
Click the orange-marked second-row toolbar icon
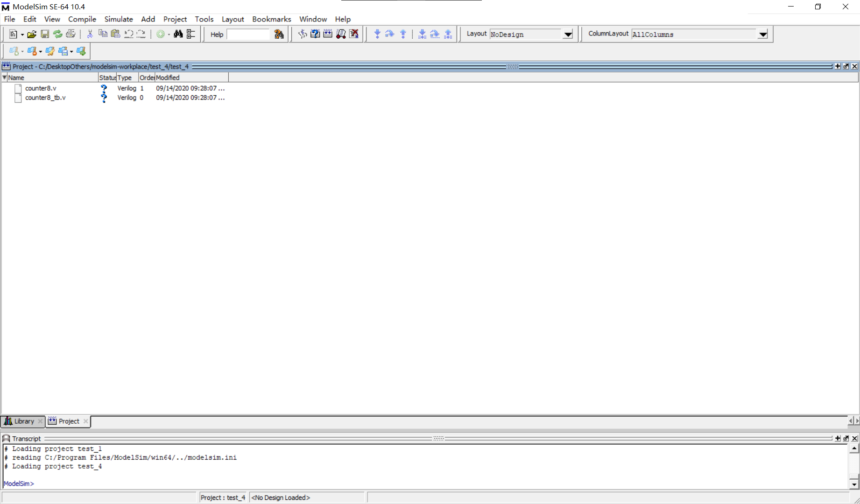point(32,51)
